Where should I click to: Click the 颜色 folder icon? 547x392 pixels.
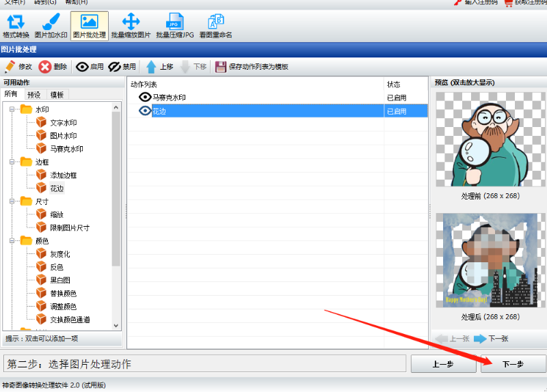[26, 240]
